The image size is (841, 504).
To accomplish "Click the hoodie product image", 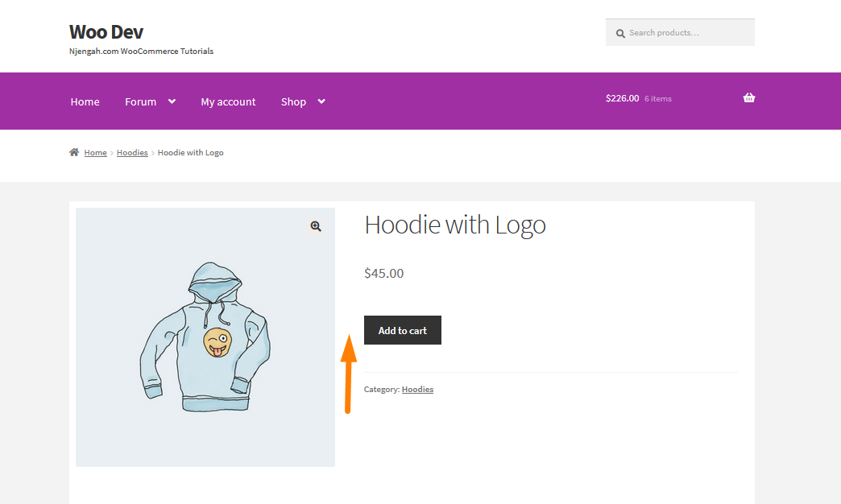I will click(205, 337).
